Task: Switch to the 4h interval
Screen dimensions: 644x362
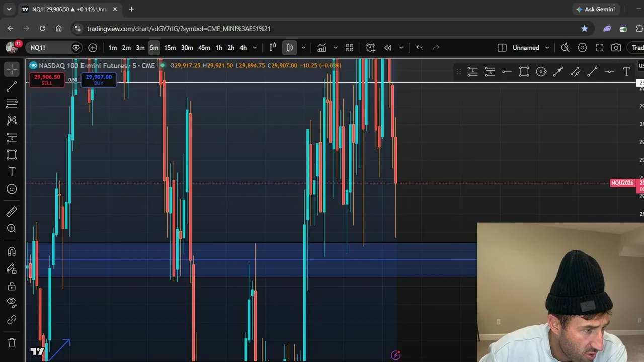Action: click(243, 48)
